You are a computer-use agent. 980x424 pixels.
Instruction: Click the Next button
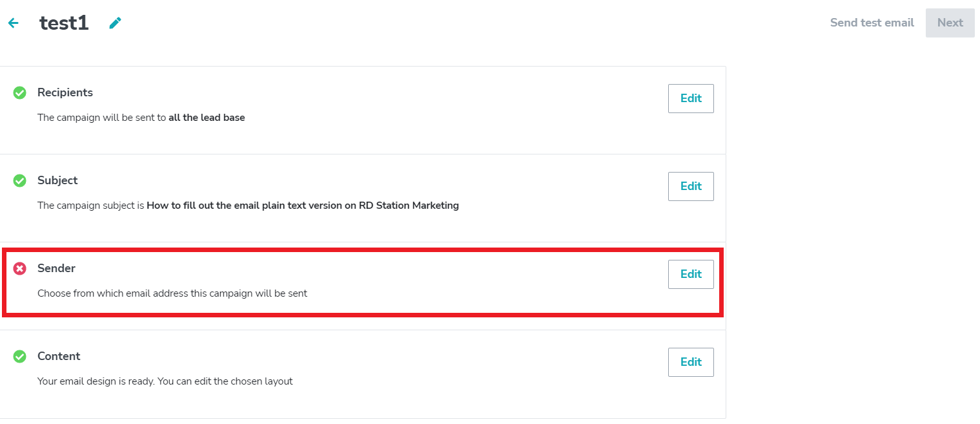click(x=950, y=23)
